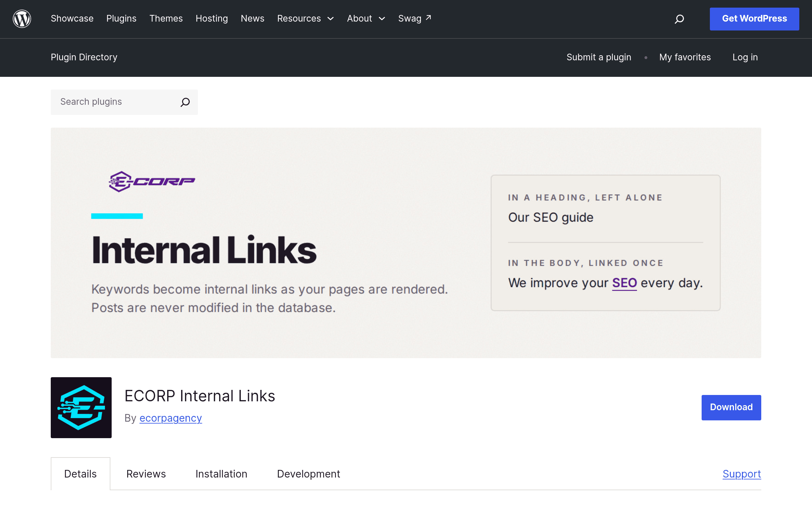812x508 pixels.
Task: Click the WordPress logo icon
Action: [22, 19]
